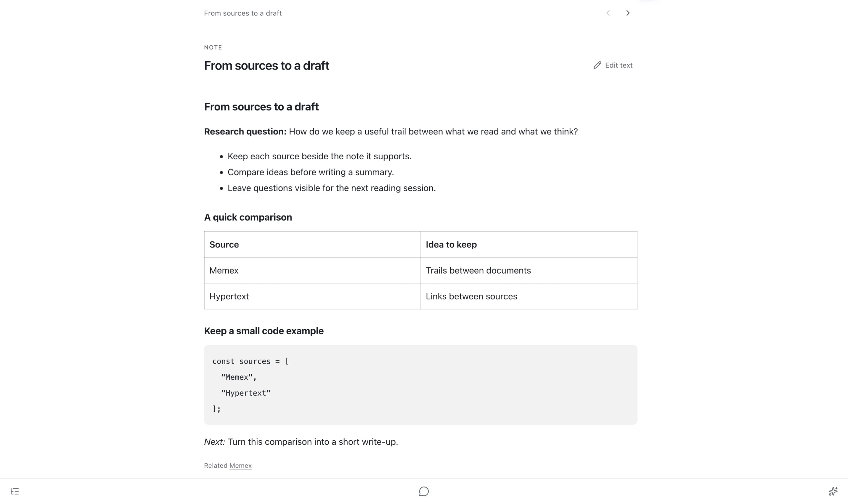Click inside the code example block
This screenshot has width=848, height=504.
pos(421,384)
